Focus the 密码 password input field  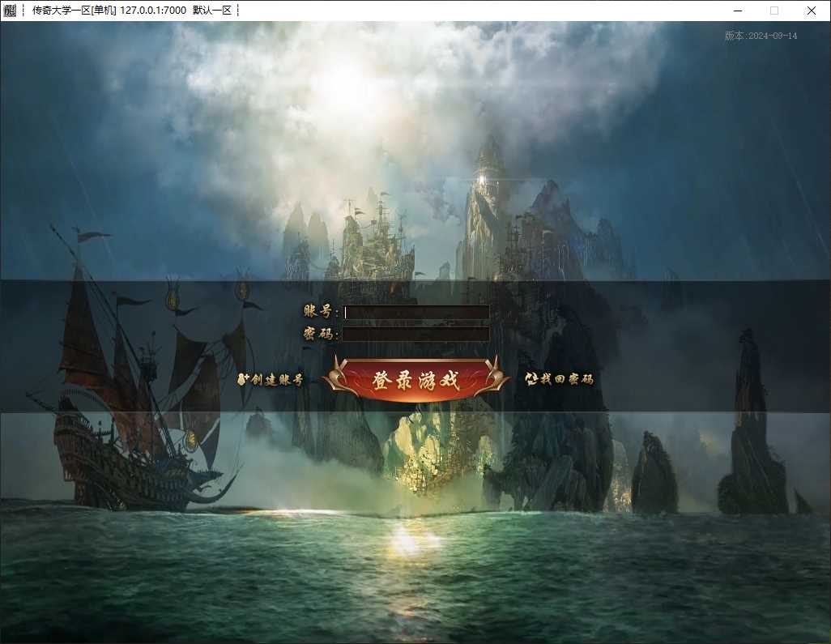(x=416, y=334)
